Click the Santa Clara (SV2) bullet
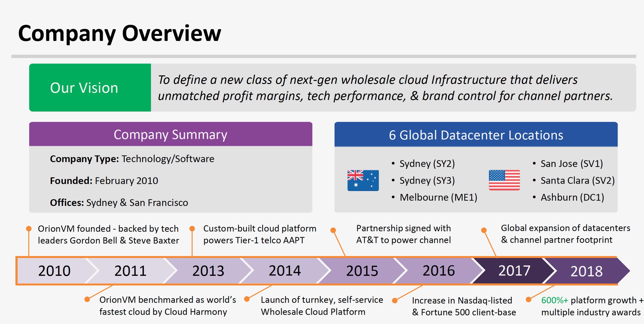Image resolution: width=644 pixels, height=324 pixels. click(574, 180)
